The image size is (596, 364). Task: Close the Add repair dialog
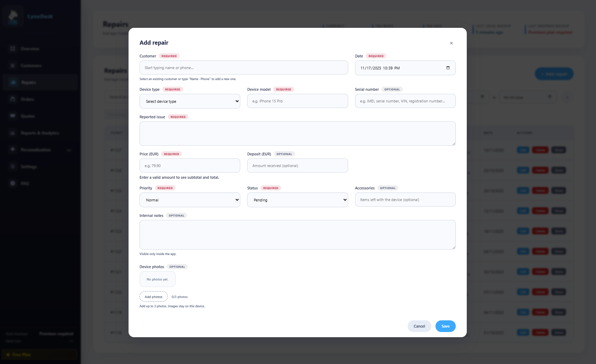pyautogui.click(x=451, y=43)
